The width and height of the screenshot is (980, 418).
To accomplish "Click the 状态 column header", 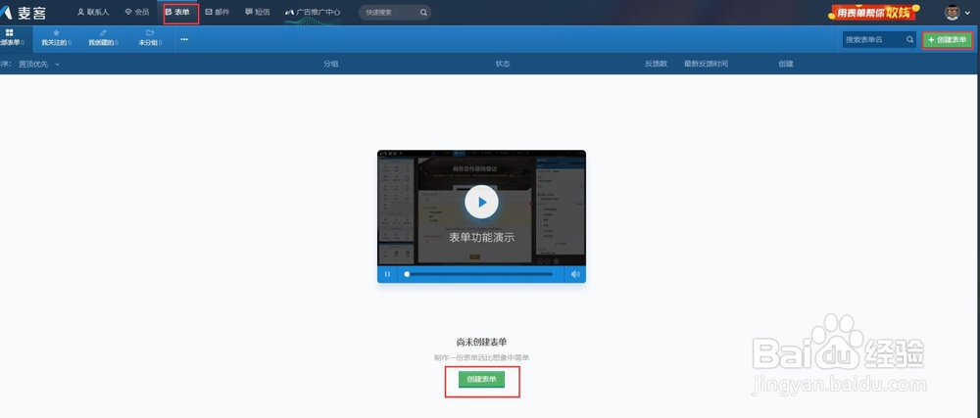I will pyautogui.click(x=503, y=64).
